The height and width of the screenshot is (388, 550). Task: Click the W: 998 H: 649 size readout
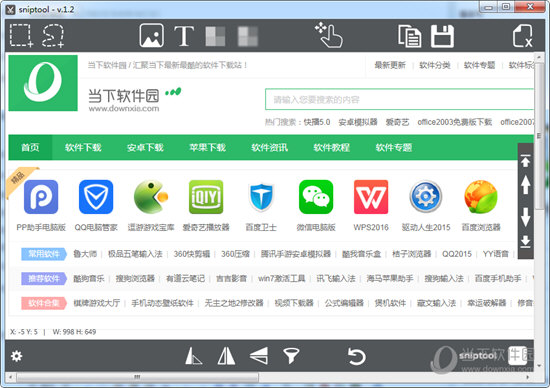(74, 332)
